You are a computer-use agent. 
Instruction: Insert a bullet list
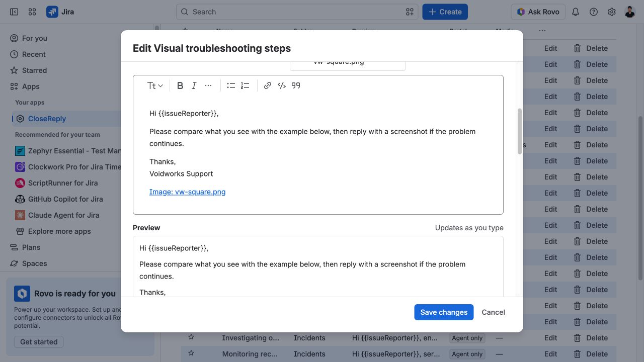231,85
